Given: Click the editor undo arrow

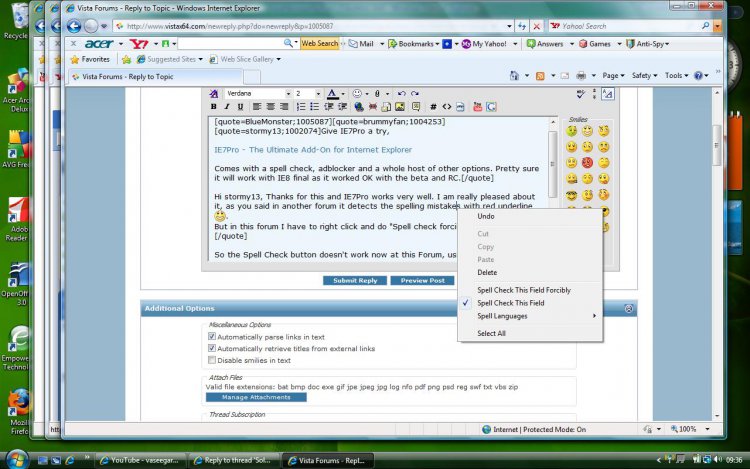Looking at the screenshot, I should click(401, 94).
